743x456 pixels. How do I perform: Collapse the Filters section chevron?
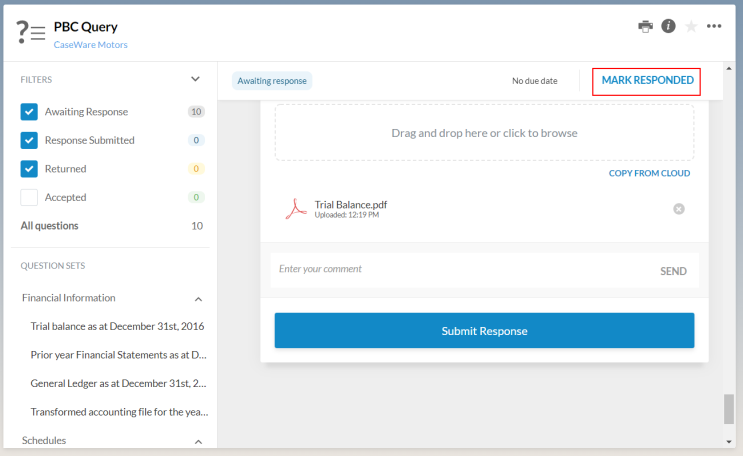click(196, 79)
